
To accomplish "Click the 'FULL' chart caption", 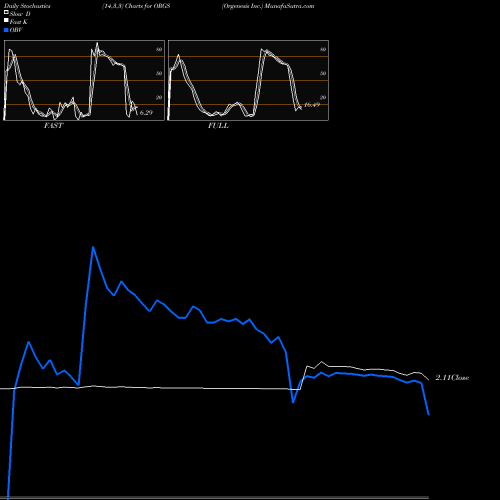I will pos(218,126).
